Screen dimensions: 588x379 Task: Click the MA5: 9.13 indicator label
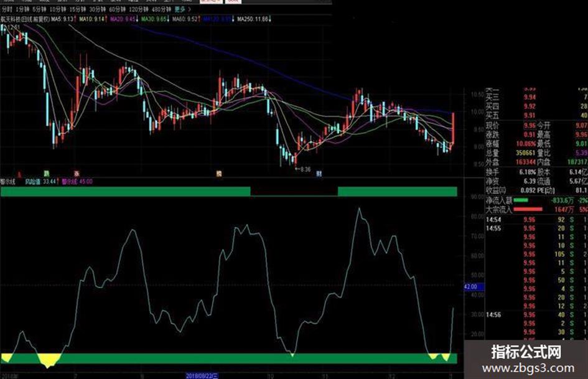[63, 19]
